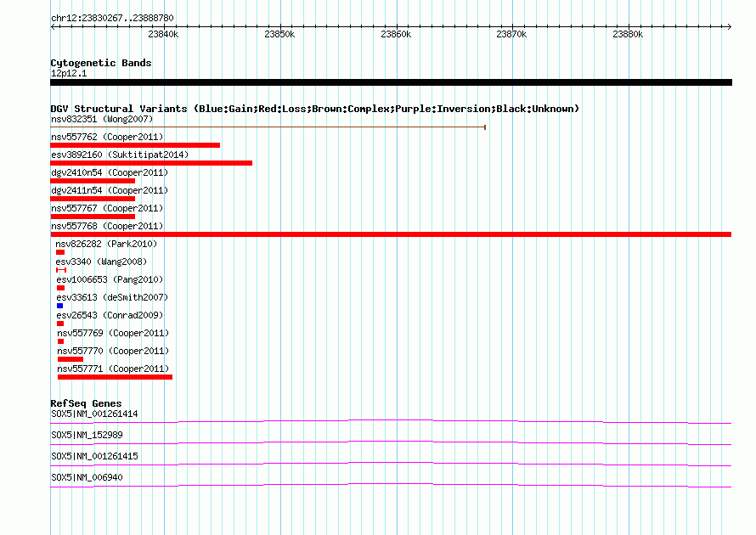Open variant esv1006653 (Pang2010) label
This screenshot has height=535, width=756.
[x=110, y=279]
